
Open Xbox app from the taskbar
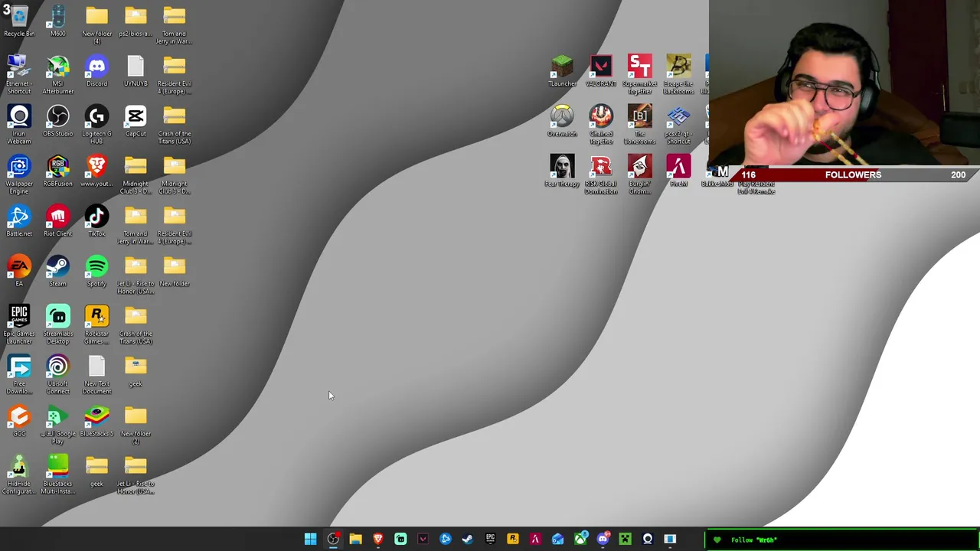[580, 540]
